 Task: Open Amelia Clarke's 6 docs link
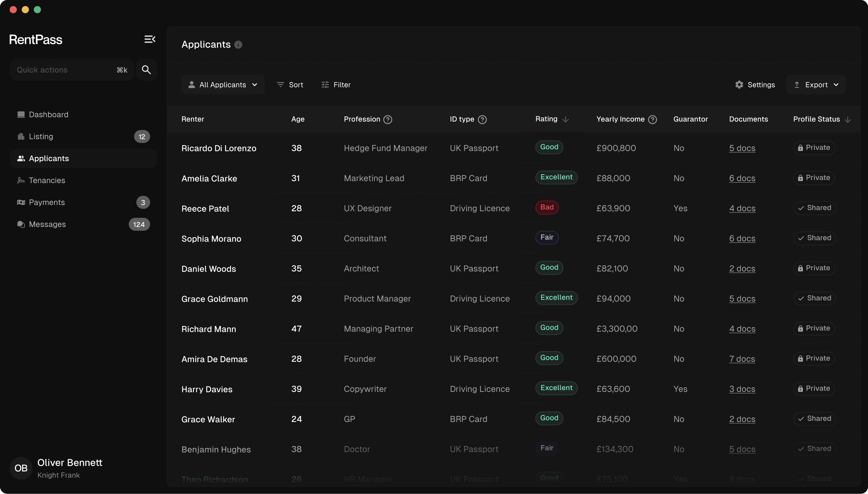tap(742, 179)
